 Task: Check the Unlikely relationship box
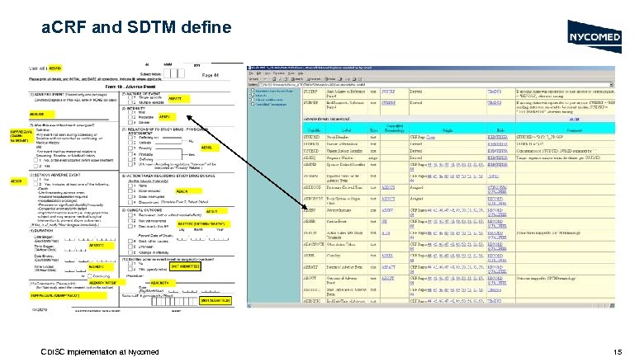130,143
